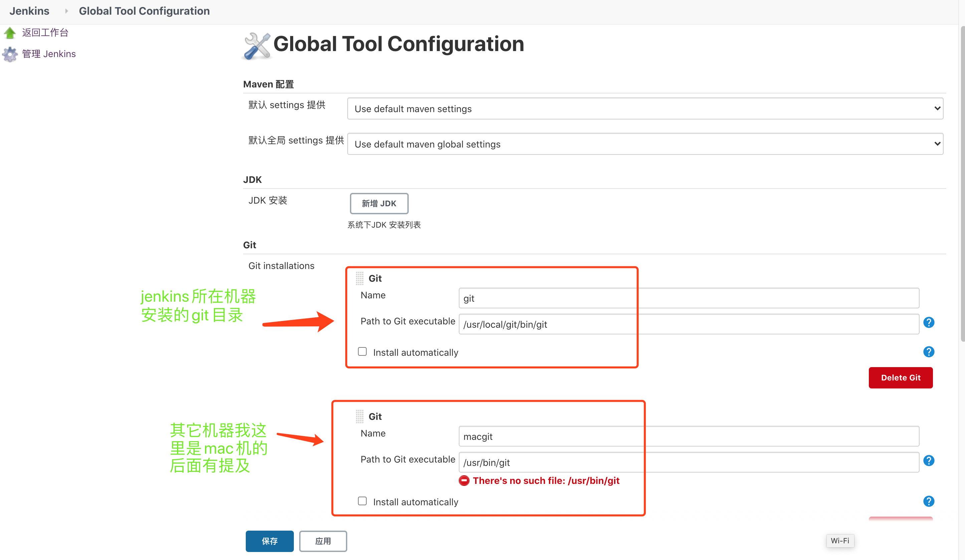Screen dimensions: 965x560
Task: Open help for first Path to Git executable
Action: click(928, 322)
